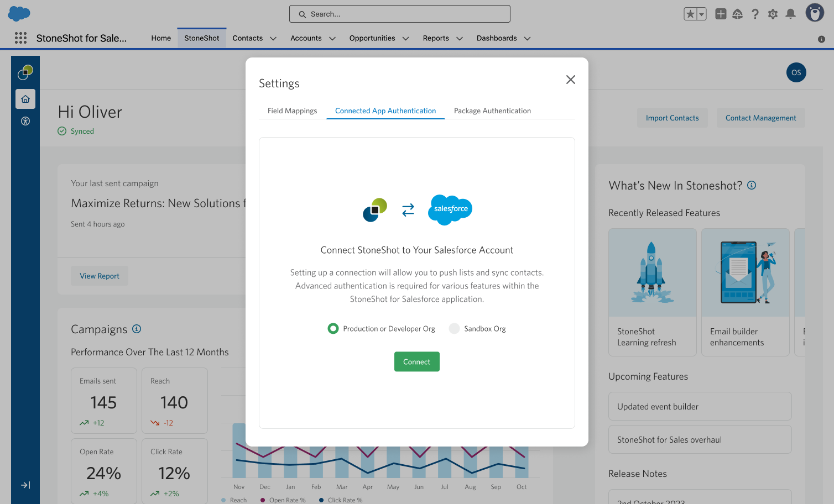
Task: Click the OS user initials badge
Action: 796,72
